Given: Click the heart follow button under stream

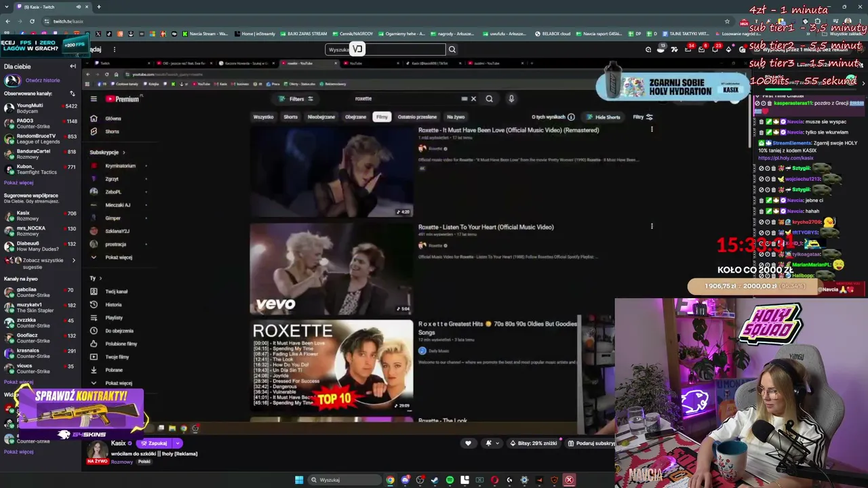Looking at the screenshot, I should [x=468, y=443].
